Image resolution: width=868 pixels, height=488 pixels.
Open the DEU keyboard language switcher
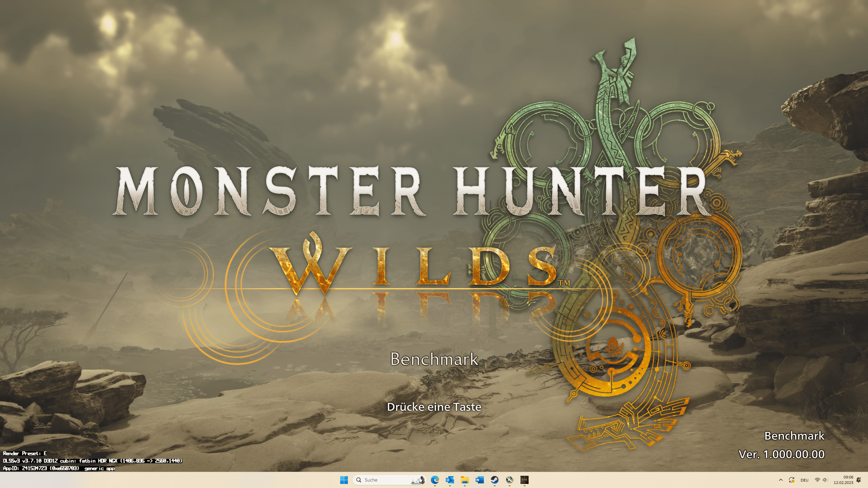(x=804, y=480)
